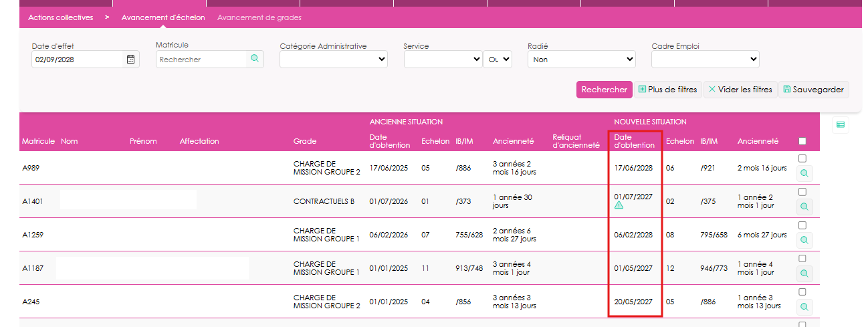Open the Catégorie Administrative dropdown
This screenshot has height=327, width=868.
(x=334, y=60)
